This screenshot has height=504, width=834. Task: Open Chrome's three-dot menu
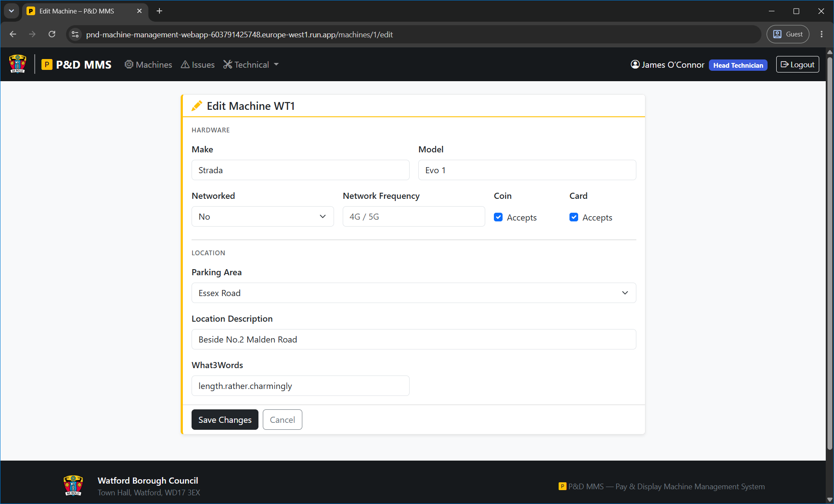821,34
